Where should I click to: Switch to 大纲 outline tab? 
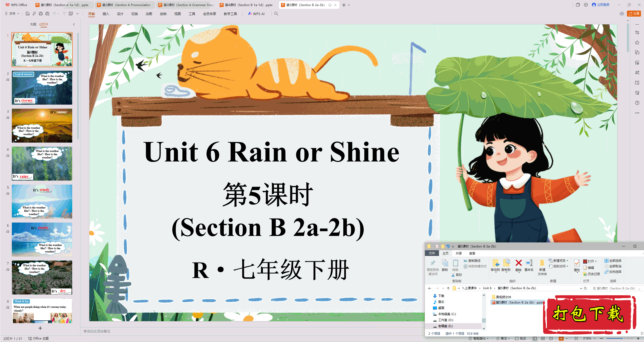point(33,24)
